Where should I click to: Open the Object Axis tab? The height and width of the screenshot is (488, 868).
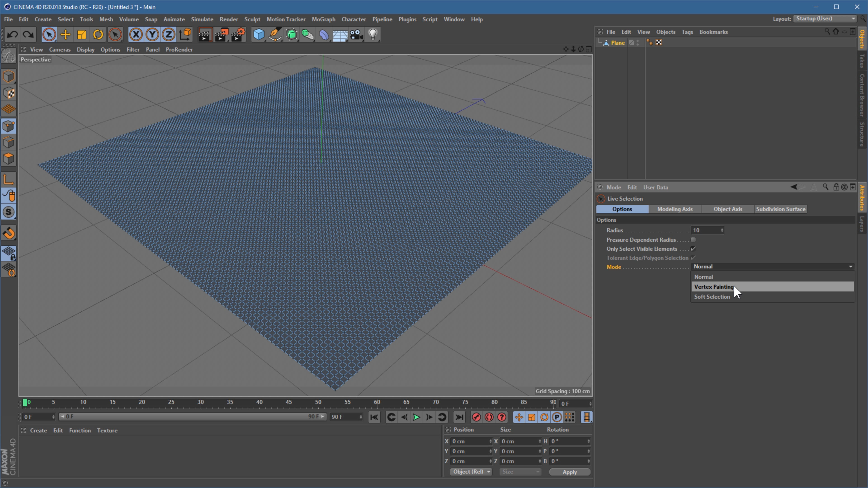point(728,209)
